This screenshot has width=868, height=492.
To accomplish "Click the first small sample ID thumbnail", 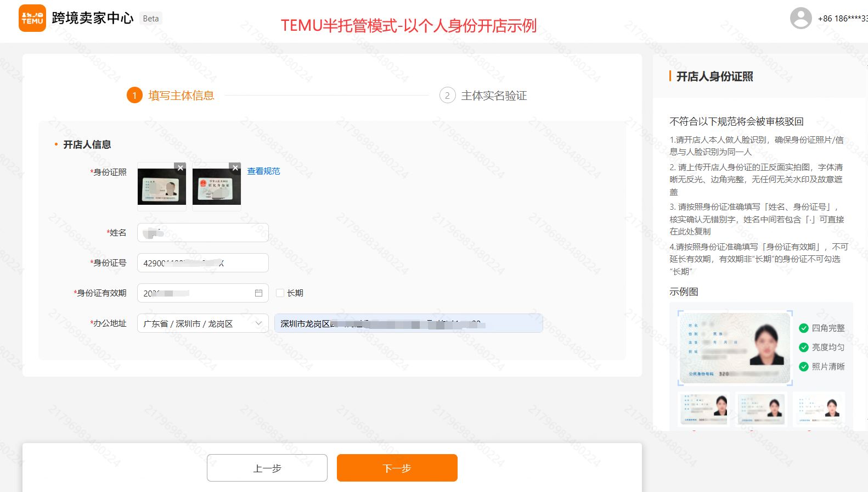I will pos(704,409).
